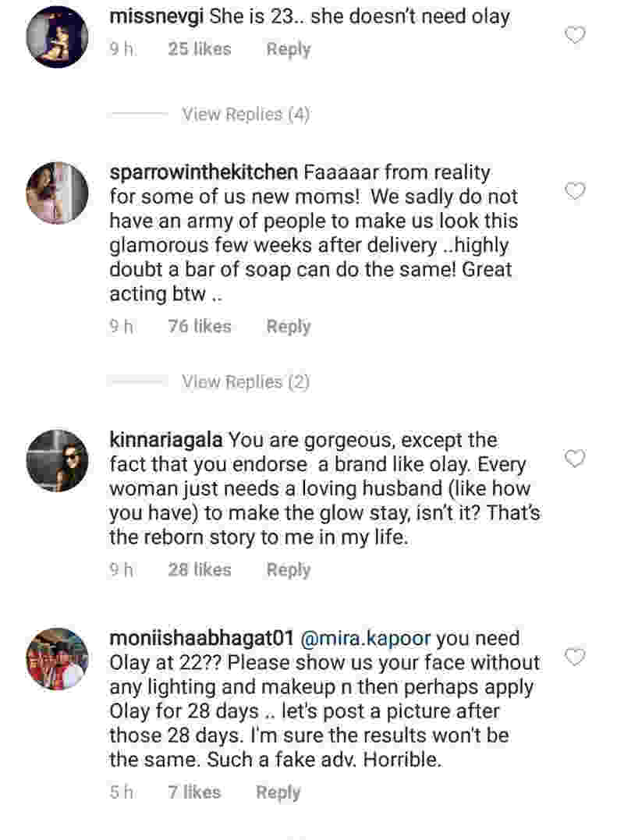Screen dimensions: 624x840
Task: Like moniishaabhagat01's comment via heart icon
Action: pyautogui.click(x=575, y=657)
